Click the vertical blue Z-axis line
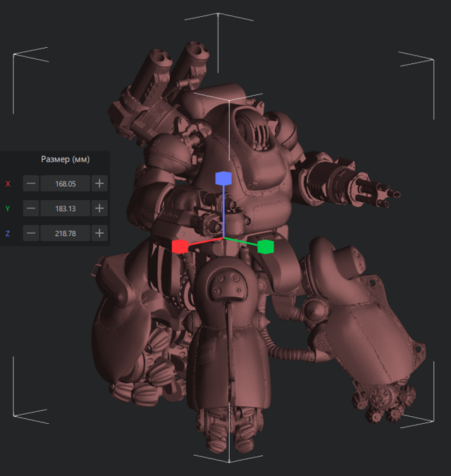451x476 pixels. [x=223, y=211]
